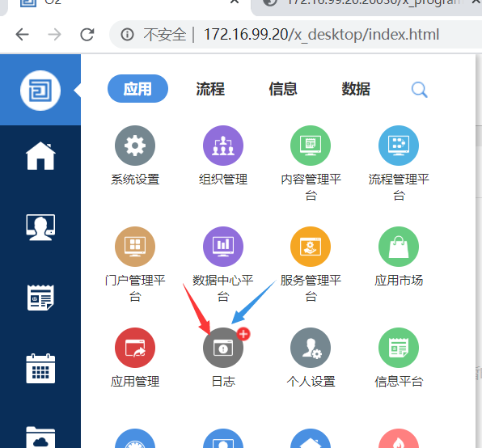Open the sidebar news document icon

(40, 298)
